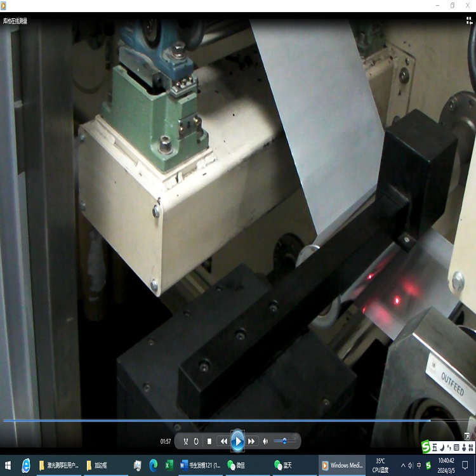The height and width of the screenshot is (476, 476).
Task: Click the Rewind previous button
Action: pos(223,441)
